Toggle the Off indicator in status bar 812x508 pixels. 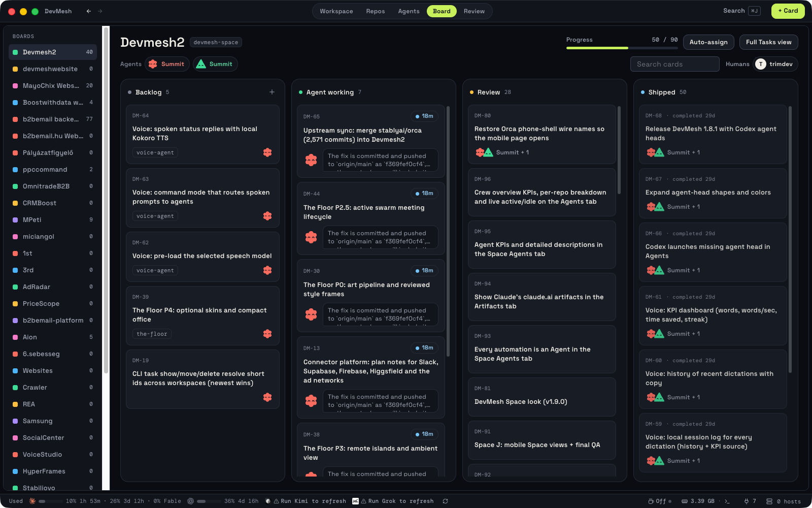point(660,501)
